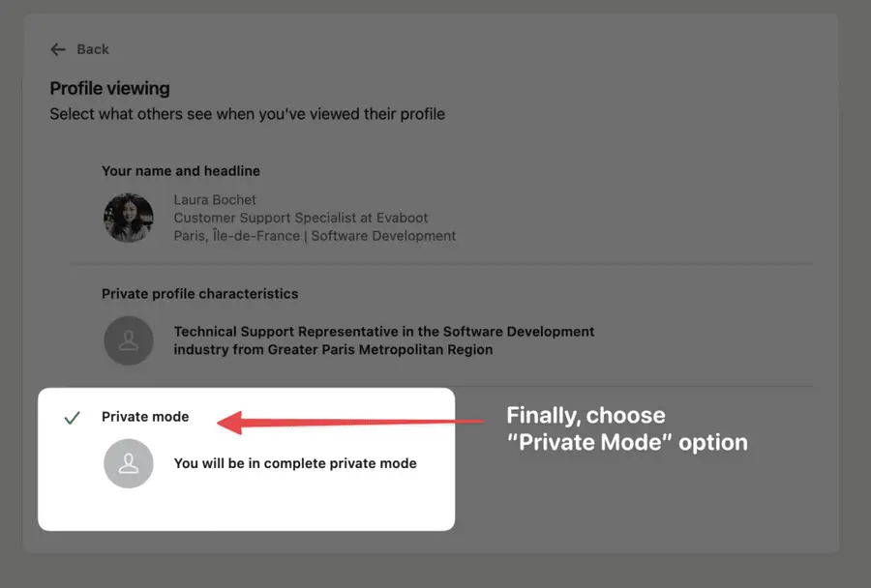The width and height of the screenshot is (871, 588).
Task: Click the green checkmark next to Private mode
Action: coord(72,417)
